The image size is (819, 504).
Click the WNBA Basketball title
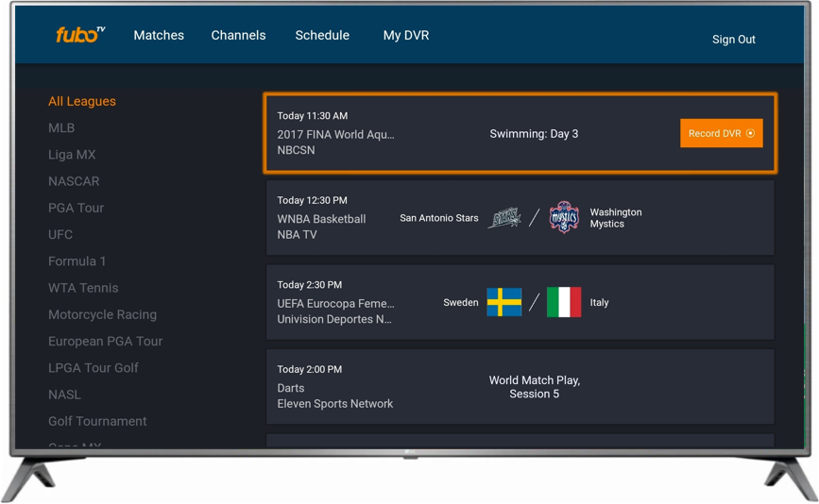click(x=321, y=219)
